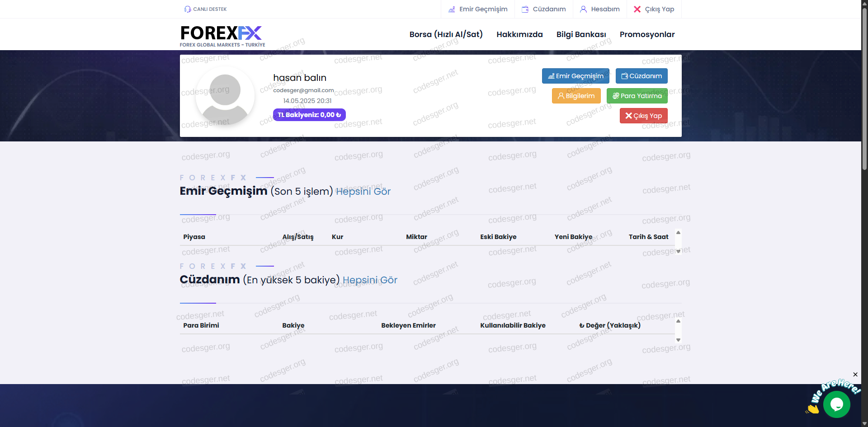
Task: Click the Canlı Destek headset icon
Action: coord(188,9)
